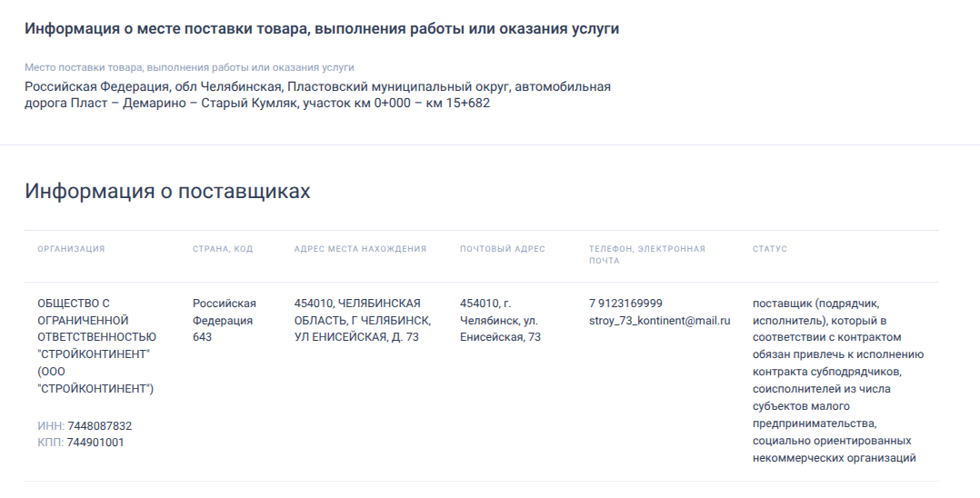Click the 'Почтовый адрес' column header

coord(503,249)
